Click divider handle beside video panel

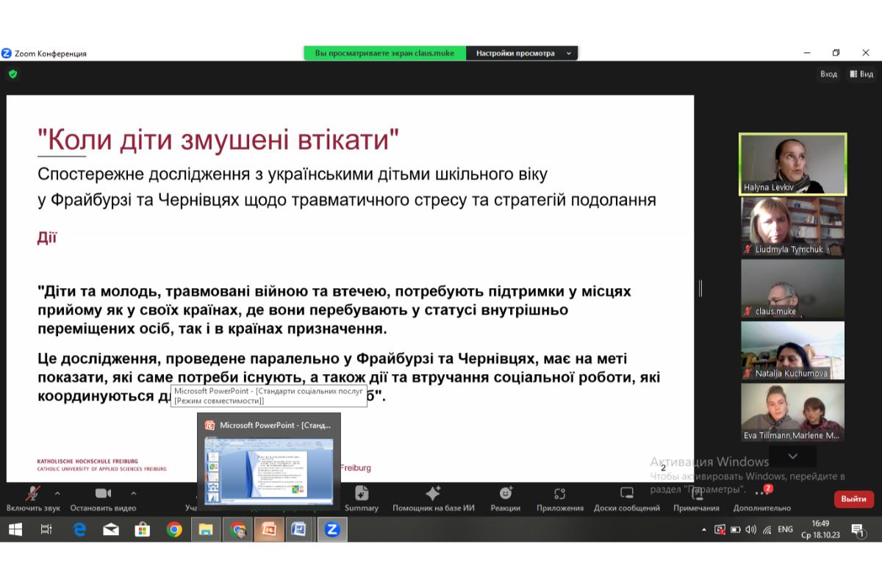(700, 288)
